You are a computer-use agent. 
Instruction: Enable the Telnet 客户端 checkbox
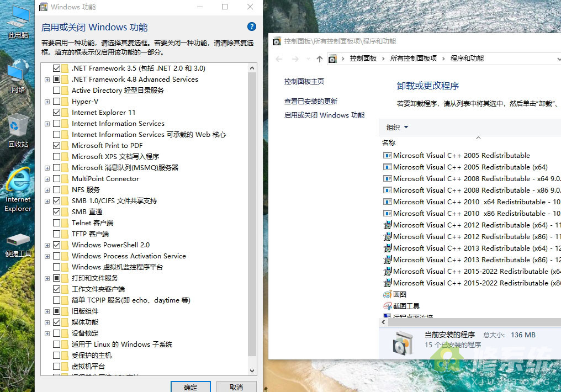click(56, 223)
